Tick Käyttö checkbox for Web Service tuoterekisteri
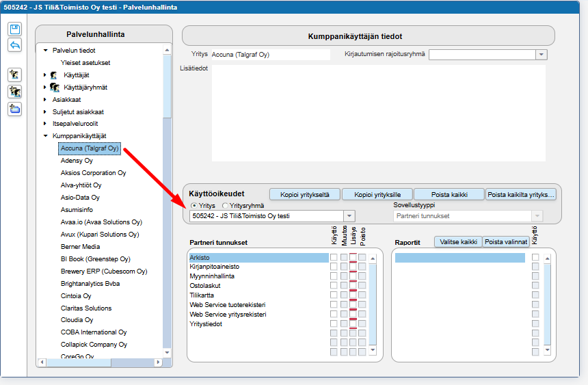Screen dimensions: 588x385 click(334, 305)
